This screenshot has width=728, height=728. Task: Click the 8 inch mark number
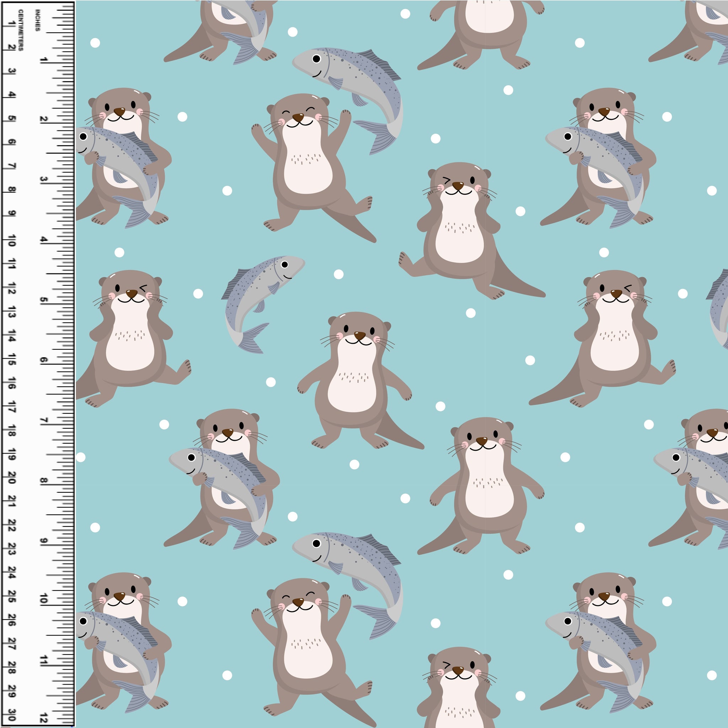(44, 481)
